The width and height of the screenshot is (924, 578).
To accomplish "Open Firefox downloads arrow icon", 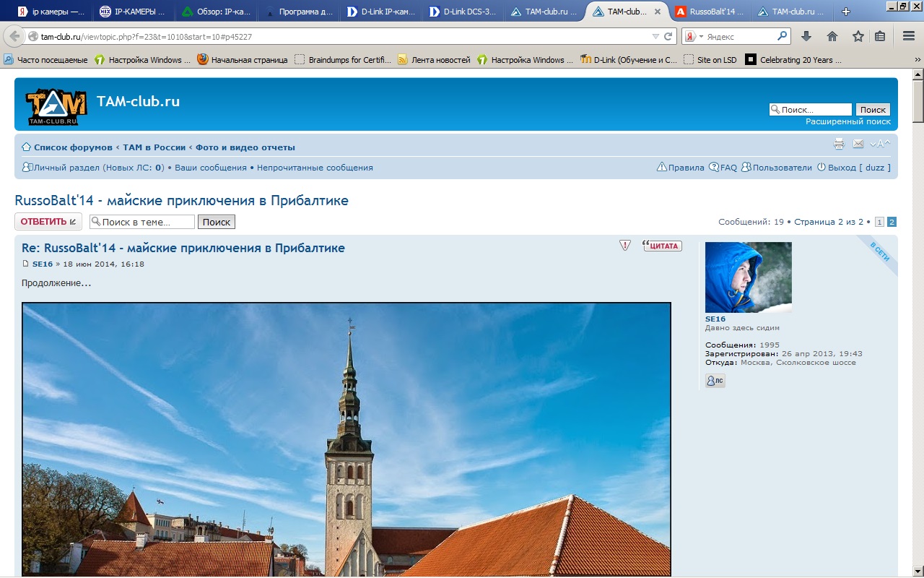I will pyautogui.click(x=806, y=36).
